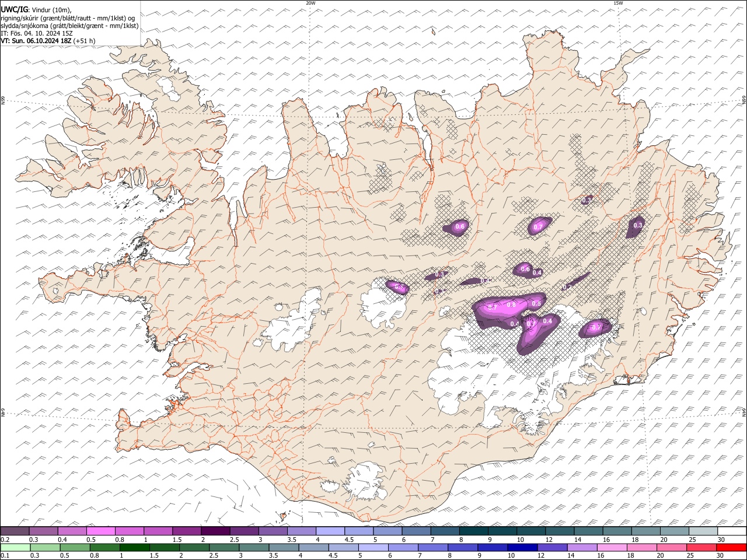Pick the darkest green 1 swatch, lower legend
Image resolution: width=747 pixels, height=560 pixels.
[x=135, y=547]
